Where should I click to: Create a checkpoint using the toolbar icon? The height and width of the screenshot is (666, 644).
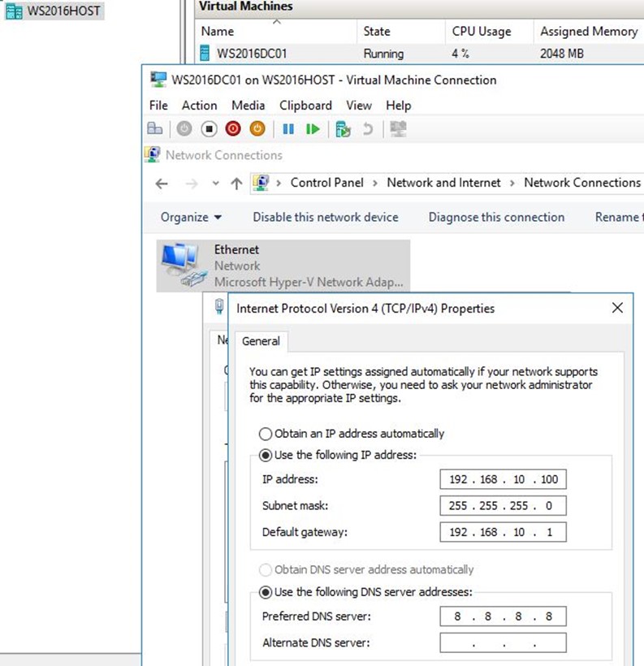(343, 128)
